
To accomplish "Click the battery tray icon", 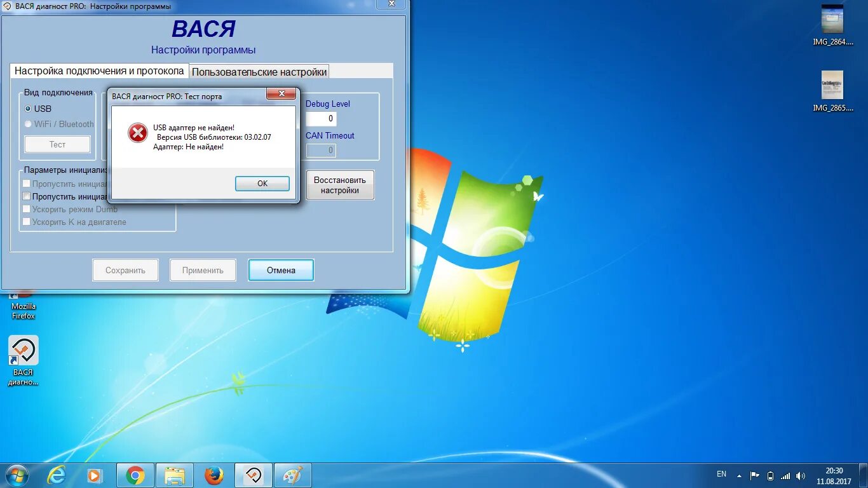I will tap(770, 475).
